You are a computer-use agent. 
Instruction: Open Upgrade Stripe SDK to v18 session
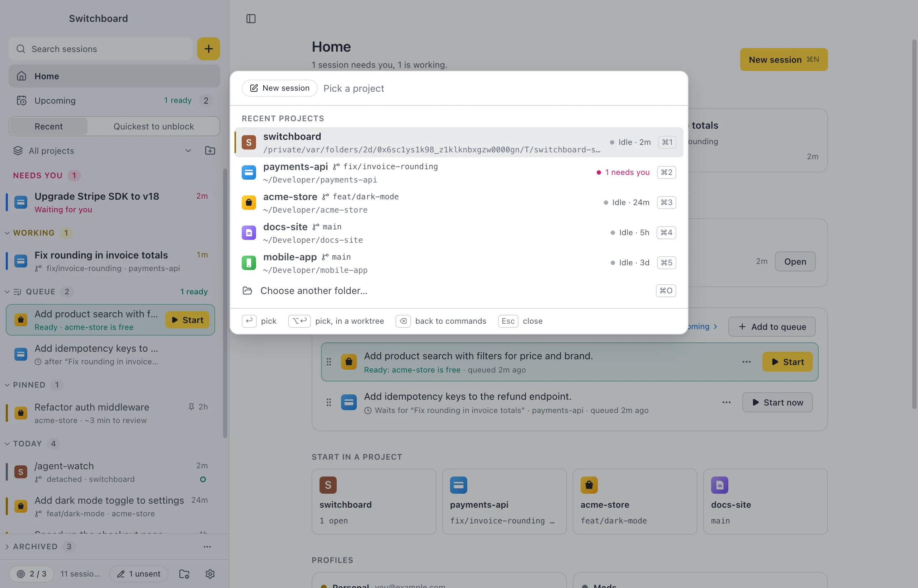[111, 202]
